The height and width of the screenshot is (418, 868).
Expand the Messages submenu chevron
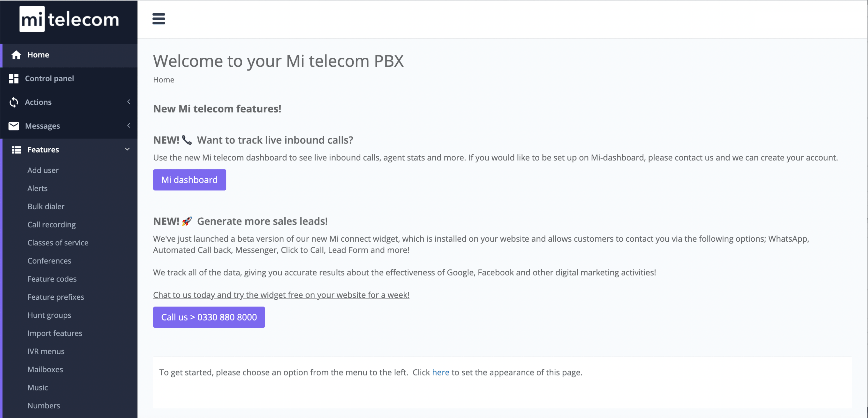[x=128, y=125]
